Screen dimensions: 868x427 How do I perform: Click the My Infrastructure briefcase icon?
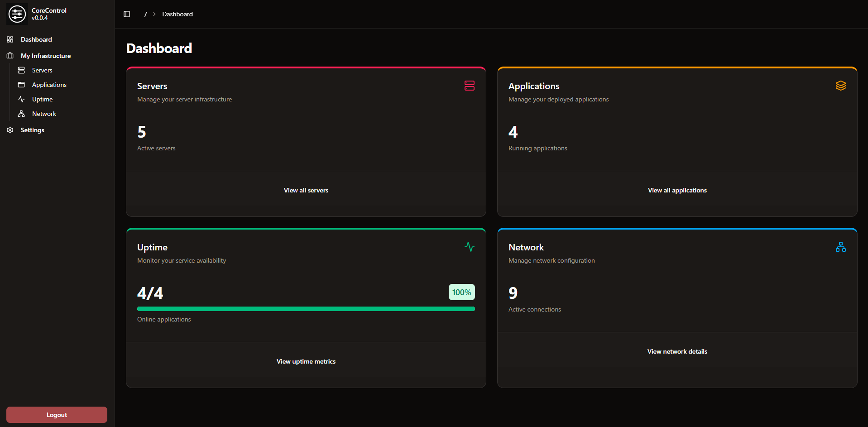[10, 56]
